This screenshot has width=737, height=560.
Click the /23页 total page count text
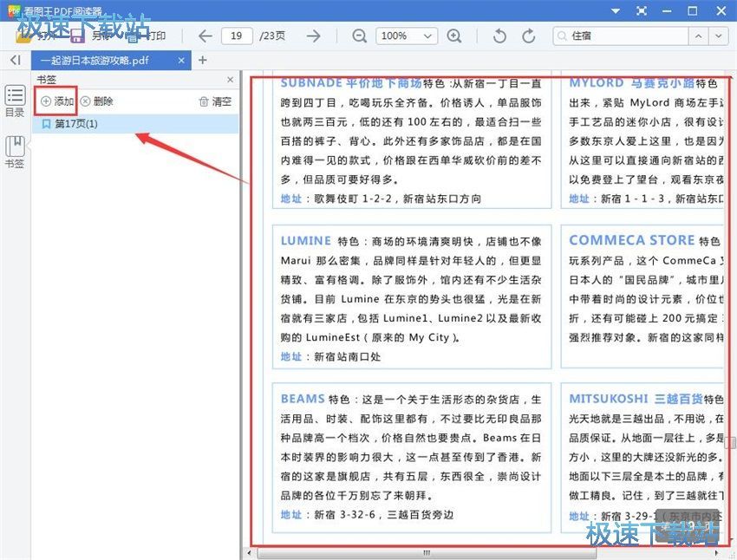(x=272, y=36)
